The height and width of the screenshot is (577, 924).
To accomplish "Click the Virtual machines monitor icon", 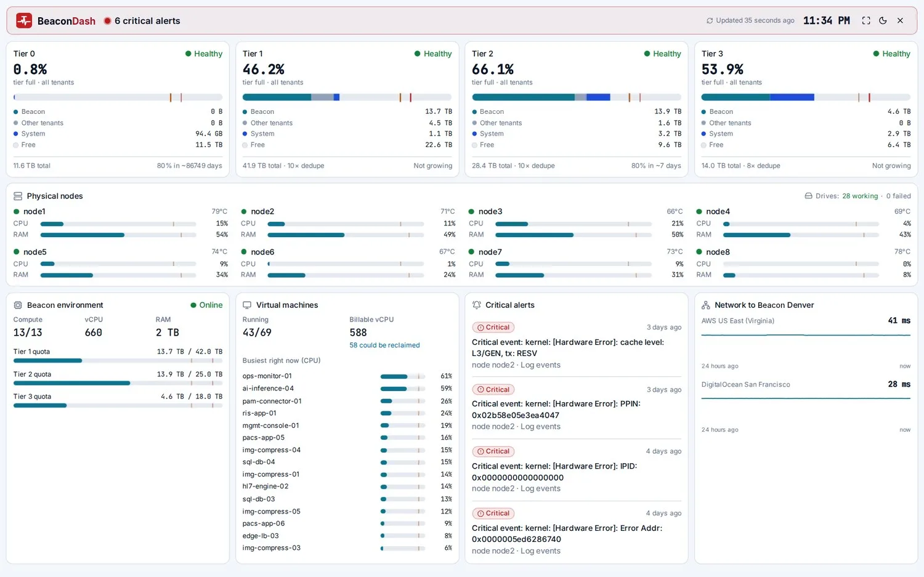I will click(247, 305).
